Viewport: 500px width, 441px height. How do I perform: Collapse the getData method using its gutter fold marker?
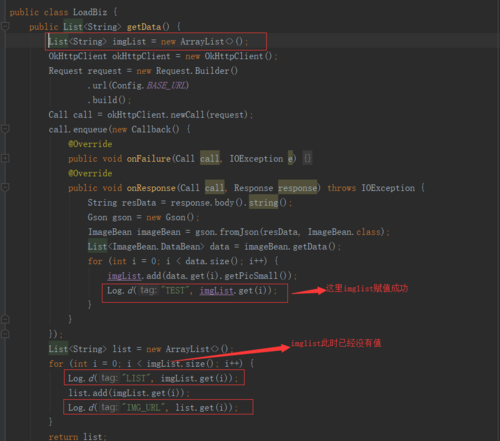5,26
